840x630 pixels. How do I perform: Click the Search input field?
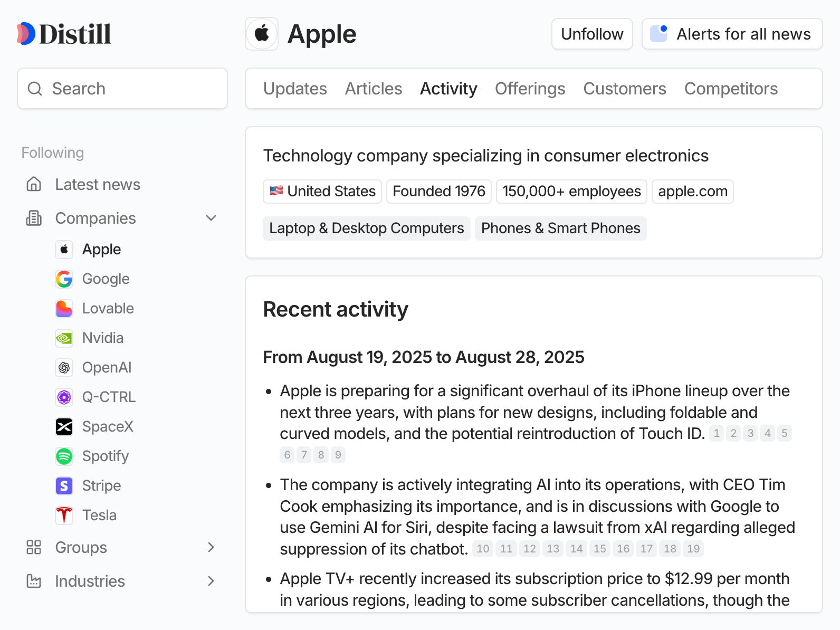(122, 89)
